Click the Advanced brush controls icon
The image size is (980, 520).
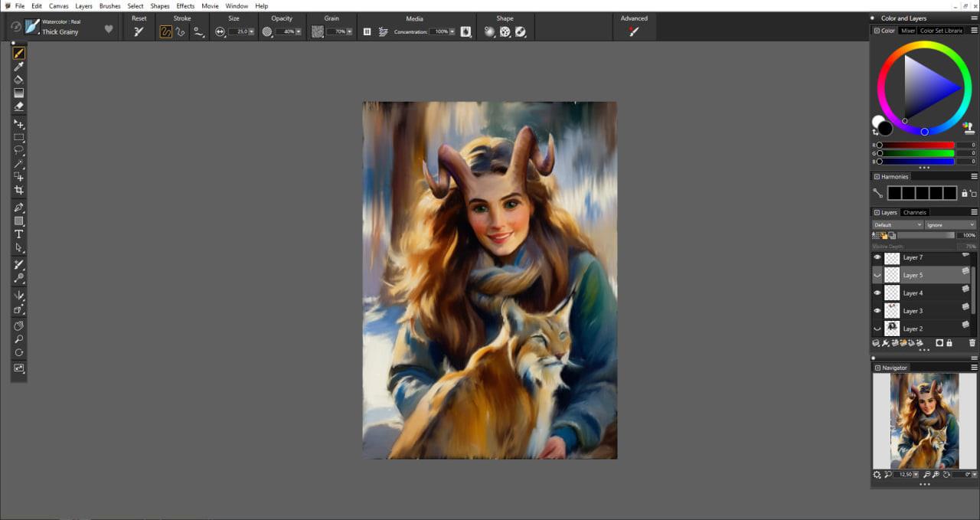(x=633, y=31)
